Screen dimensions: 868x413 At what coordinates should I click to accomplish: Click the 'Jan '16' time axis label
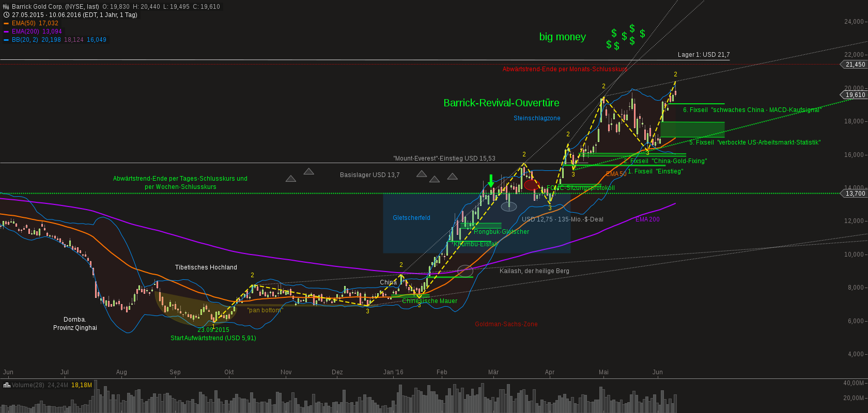[x=393, y=372]
